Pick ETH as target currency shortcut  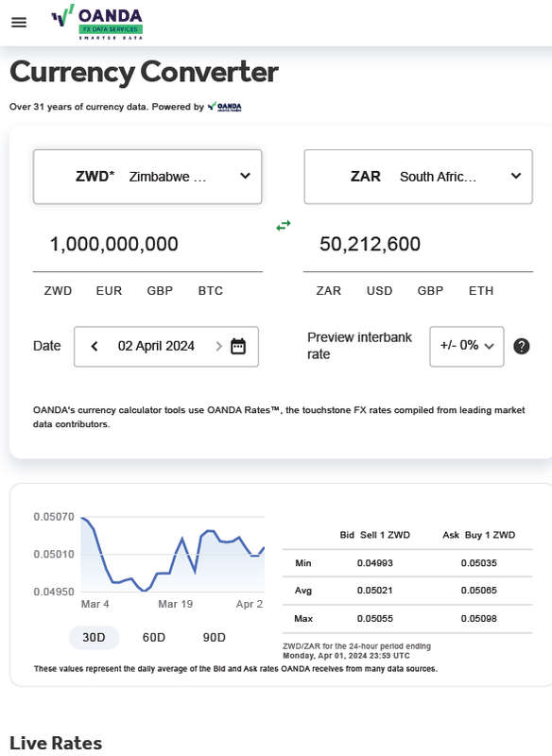pyautogui.click(x=481, y=291)
